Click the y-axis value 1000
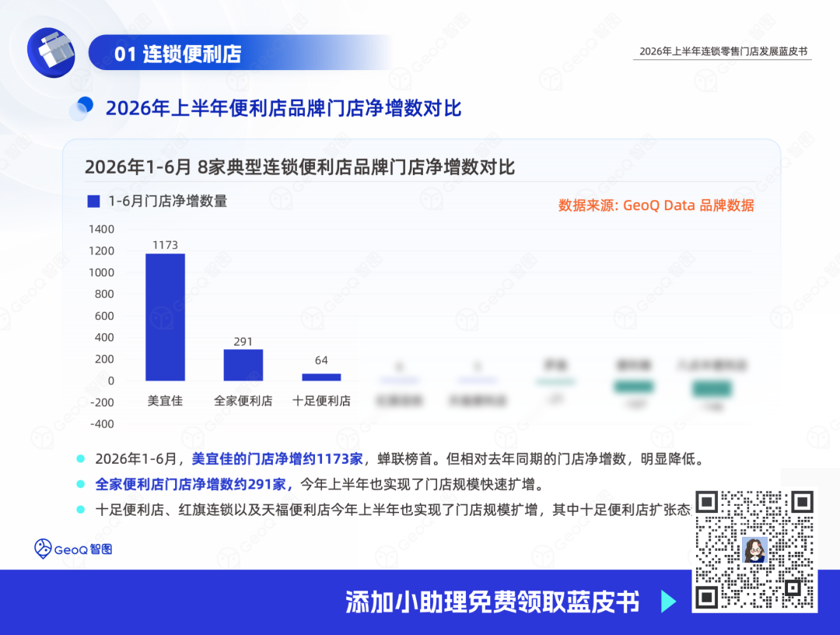This screenshot has height=635, width=840. tap(101, 273)
